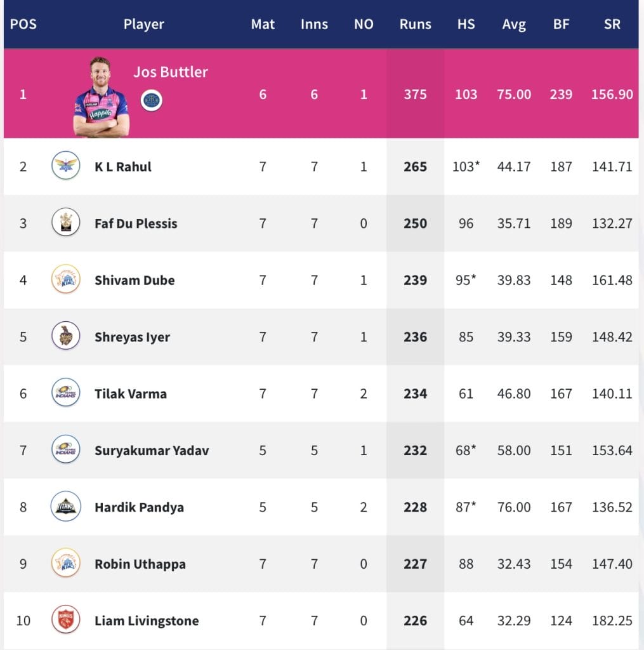
Task: Click the Mat column header
Action: click(x=263, y=25)
